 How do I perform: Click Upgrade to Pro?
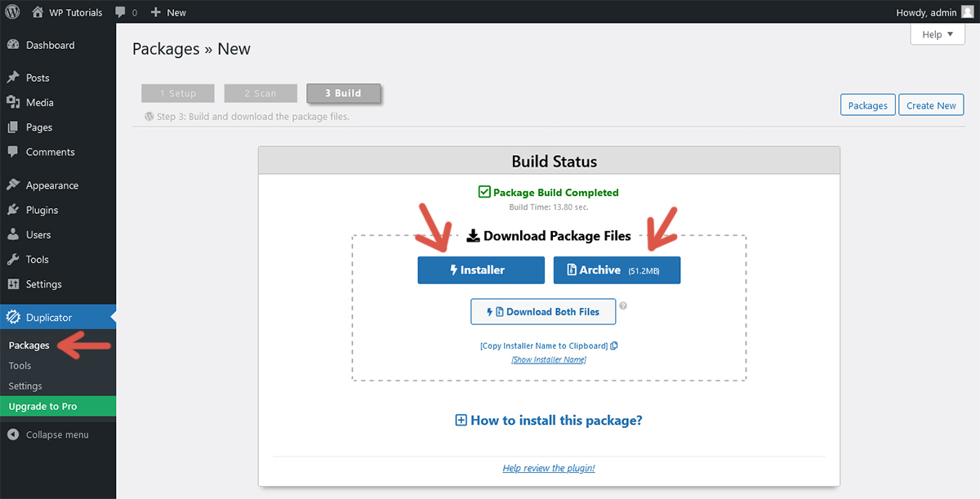tap(58, 406)
